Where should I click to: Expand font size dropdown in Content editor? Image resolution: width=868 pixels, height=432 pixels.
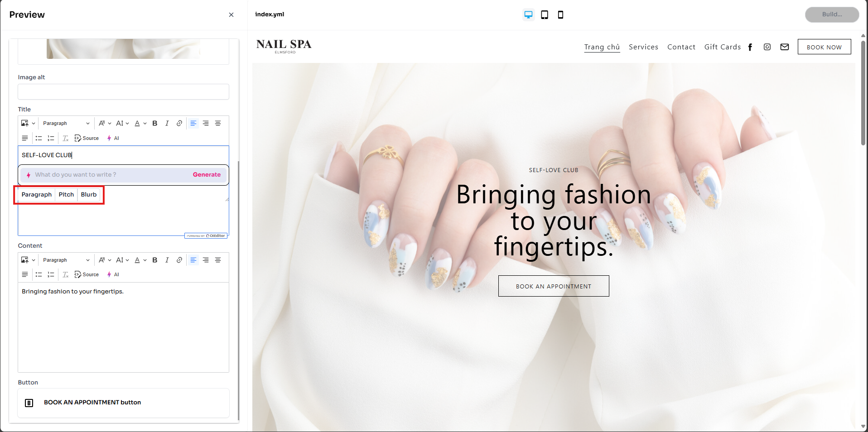(x=122, y=260)
